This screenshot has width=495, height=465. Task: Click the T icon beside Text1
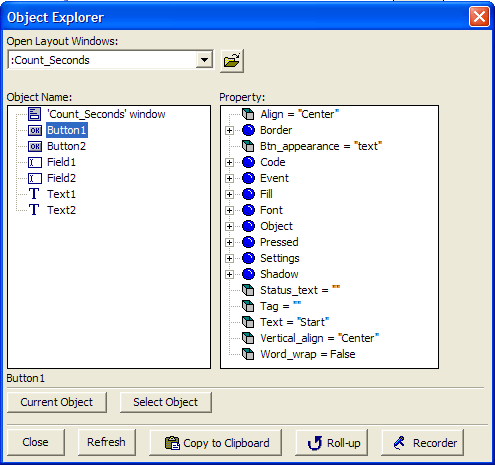34,194
